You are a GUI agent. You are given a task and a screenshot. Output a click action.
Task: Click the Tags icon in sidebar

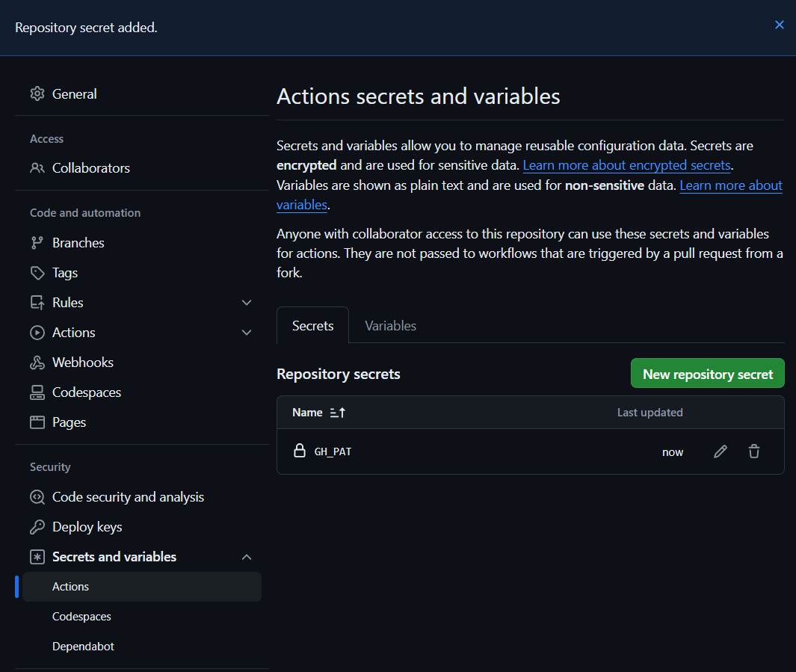(x=37, y=273)
